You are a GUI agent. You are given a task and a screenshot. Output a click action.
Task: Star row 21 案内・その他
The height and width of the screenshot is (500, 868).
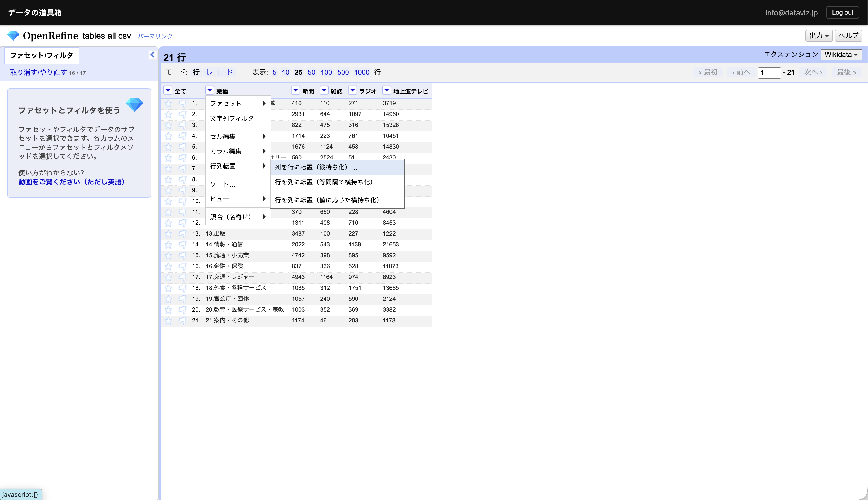click(x=168, y=321)
